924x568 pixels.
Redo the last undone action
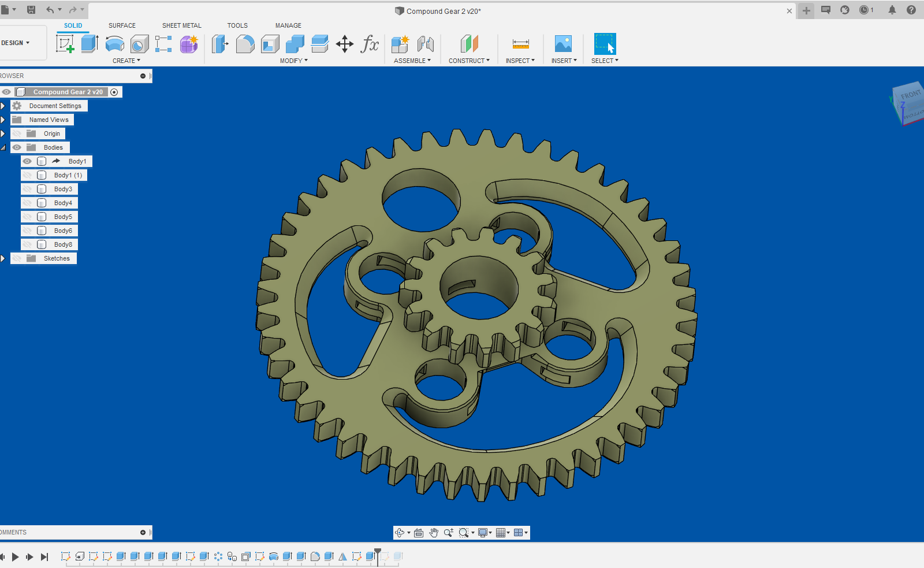pos(73,10)
